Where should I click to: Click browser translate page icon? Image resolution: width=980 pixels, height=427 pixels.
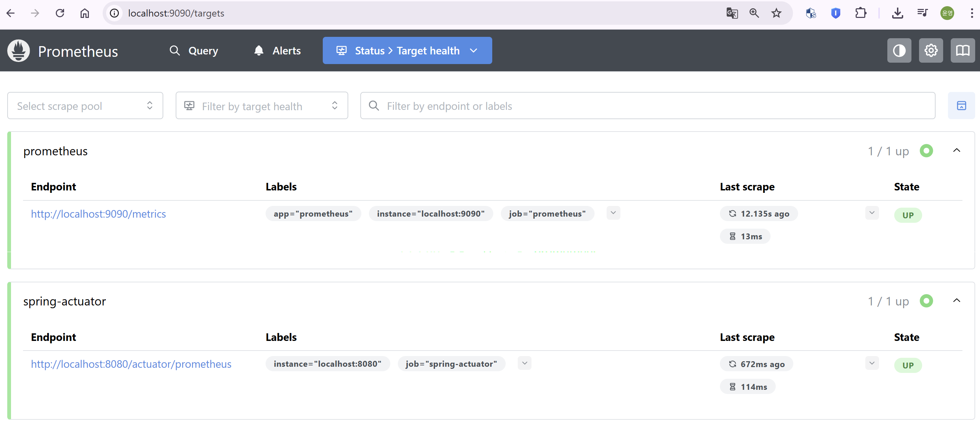coord(732,13)
